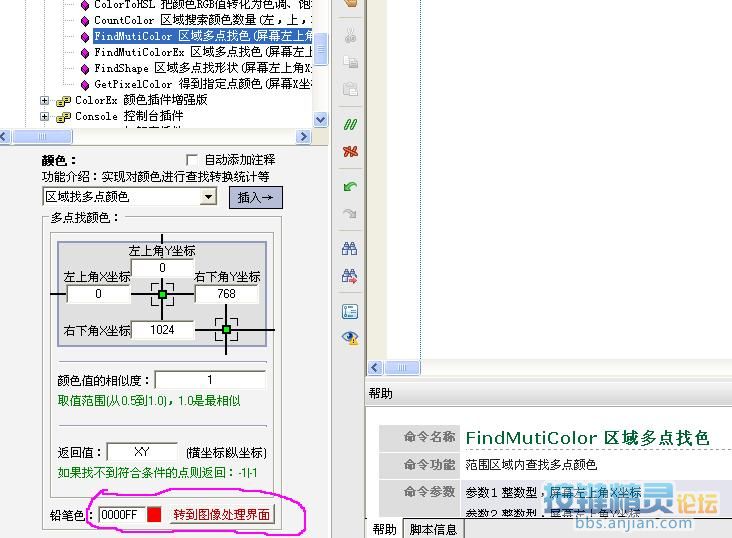Expand the Console 控制台插件 node
Image resolution: width=732 pixels, height=538 pixels.
coord(44,116)
